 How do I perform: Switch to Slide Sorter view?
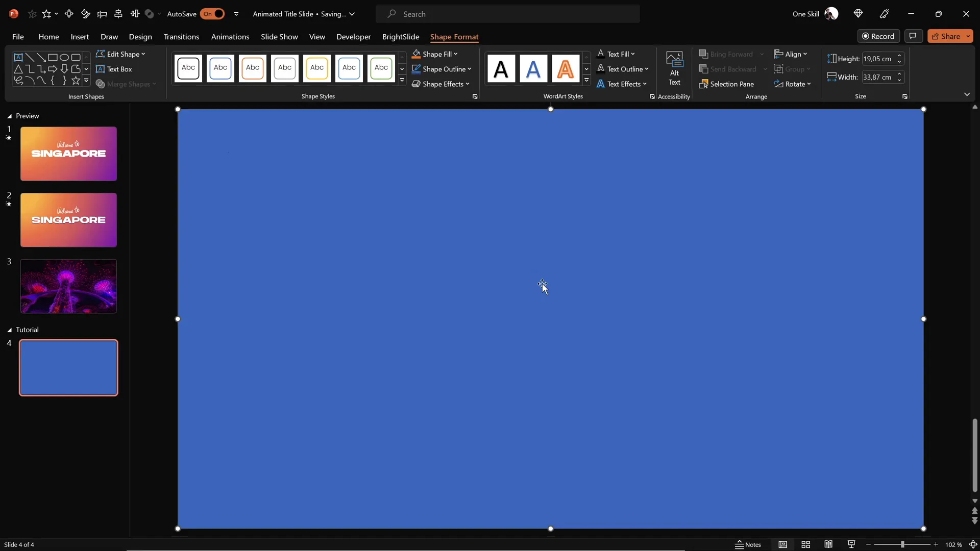[x=805, y=544]
